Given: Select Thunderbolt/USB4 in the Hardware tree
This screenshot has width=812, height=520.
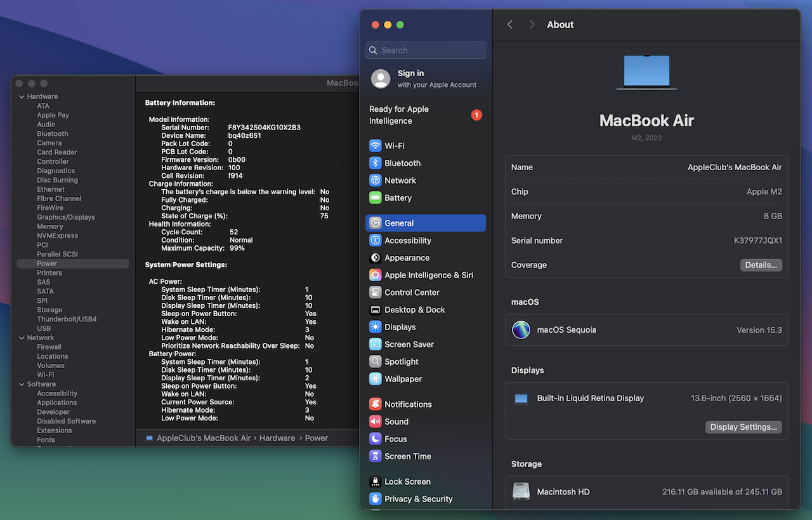Looking at the screenshot, I should tap(67, 319).
